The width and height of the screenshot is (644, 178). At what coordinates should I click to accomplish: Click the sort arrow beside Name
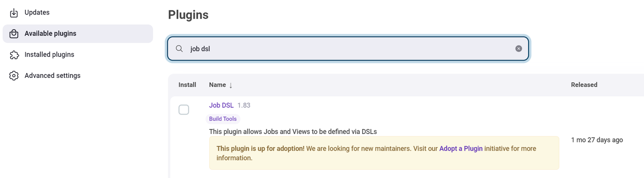pyautogui.click(x=231, y=86)
